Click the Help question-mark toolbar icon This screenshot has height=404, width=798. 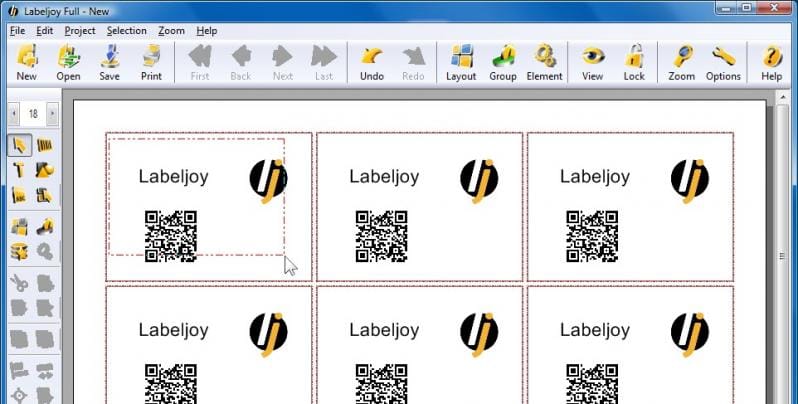[772, 62]
